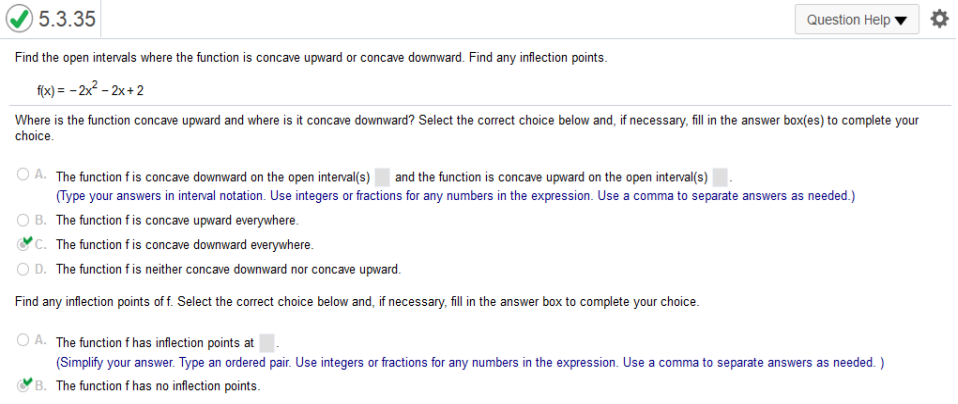958x404 pixels.
Task: Select option B concave upward everywhere
Action: pyautogui.click(x=23, y=219)
